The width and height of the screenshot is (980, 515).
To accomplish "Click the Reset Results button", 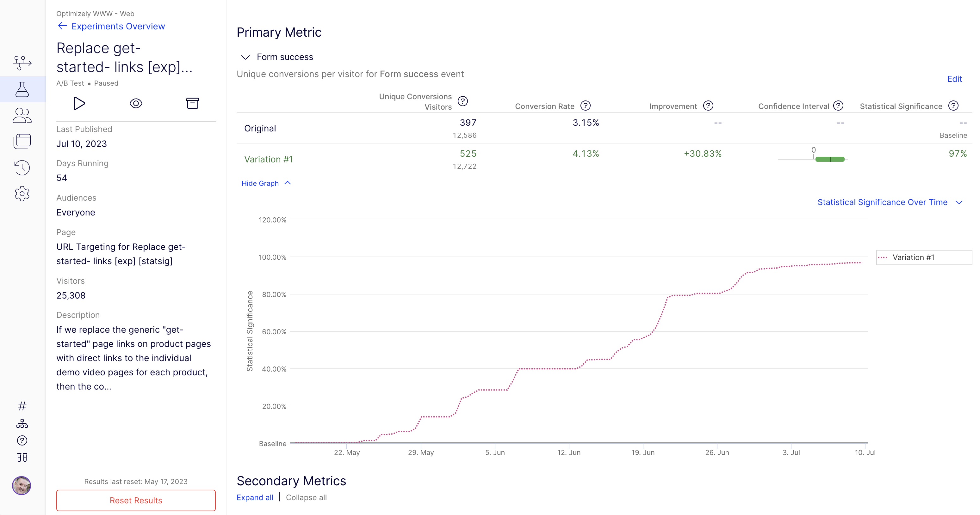I will 136,500.
